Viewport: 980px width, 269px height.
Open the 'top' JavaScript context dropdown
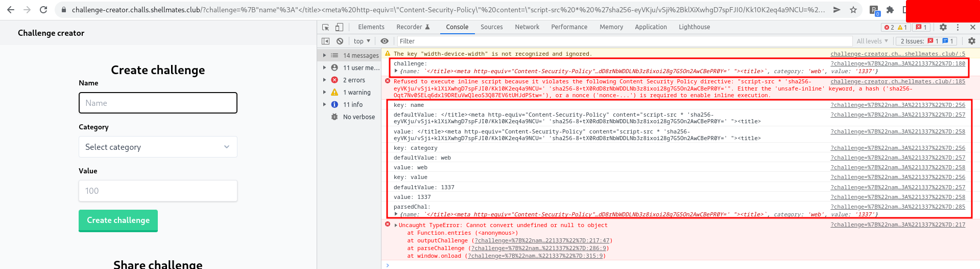point(362,41)
